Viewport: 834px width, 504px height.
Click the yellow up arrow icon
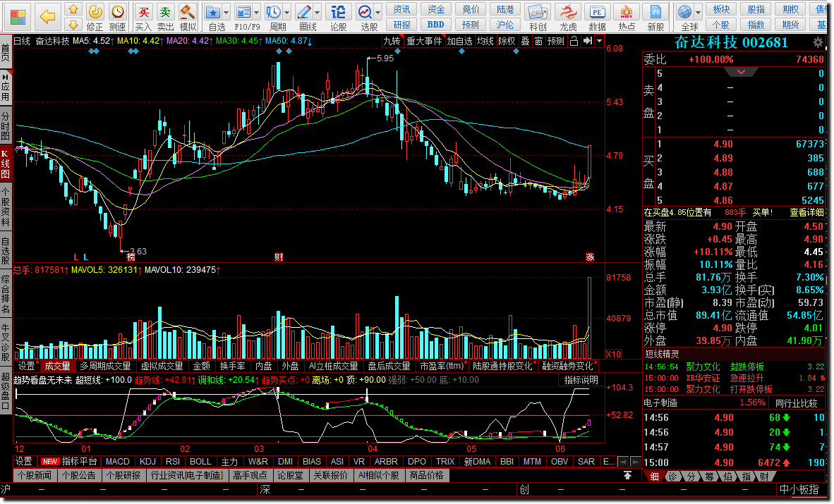[x=73, y=10]
